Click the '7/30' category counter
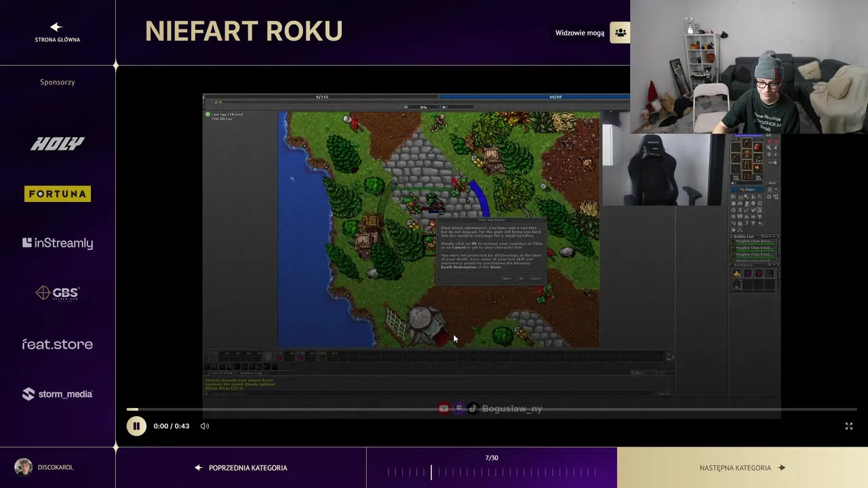 492,457
